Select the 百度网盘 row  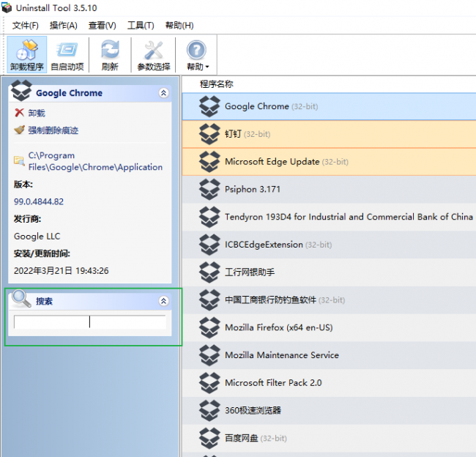(329, 438)
